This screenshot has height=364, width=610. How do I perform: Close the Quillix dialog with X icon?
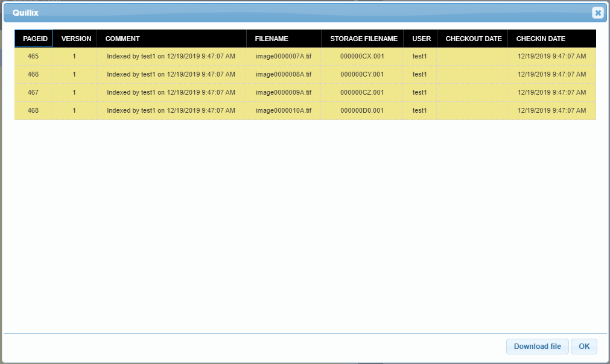597,13
